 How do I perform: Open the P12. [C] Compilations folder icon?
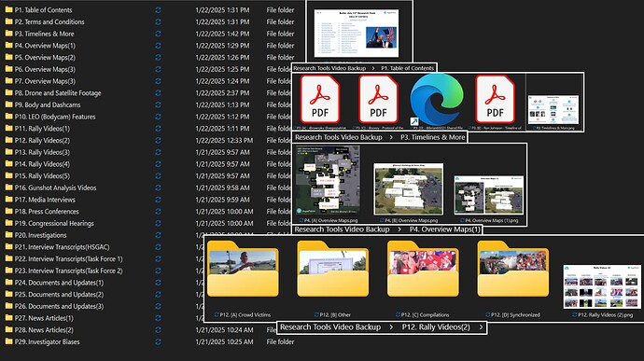(423, 269)
